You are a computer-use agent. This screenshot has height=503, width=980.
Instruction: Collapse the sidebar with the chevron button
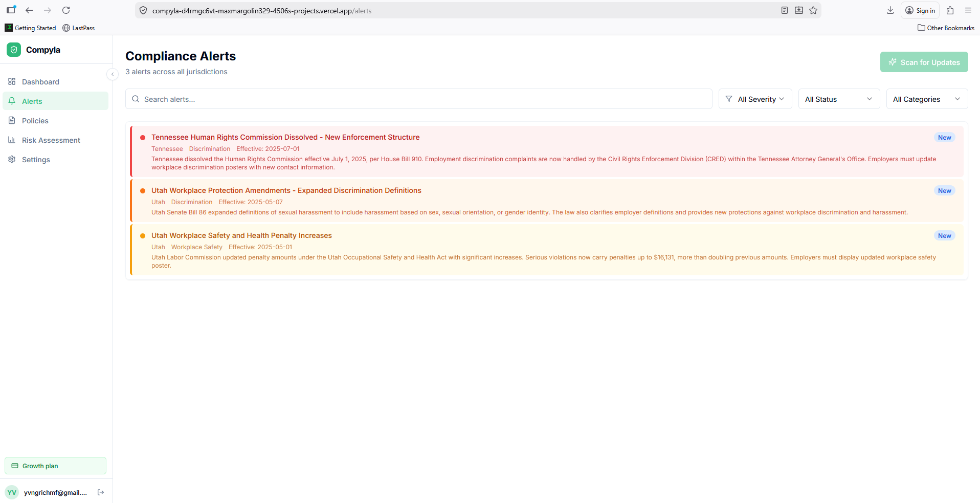pos(113,74)
